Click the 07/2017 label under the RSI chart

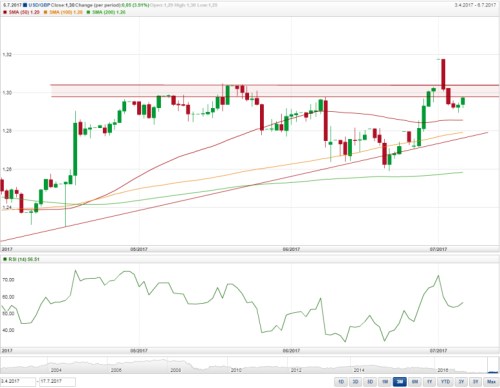pos(438,351)
